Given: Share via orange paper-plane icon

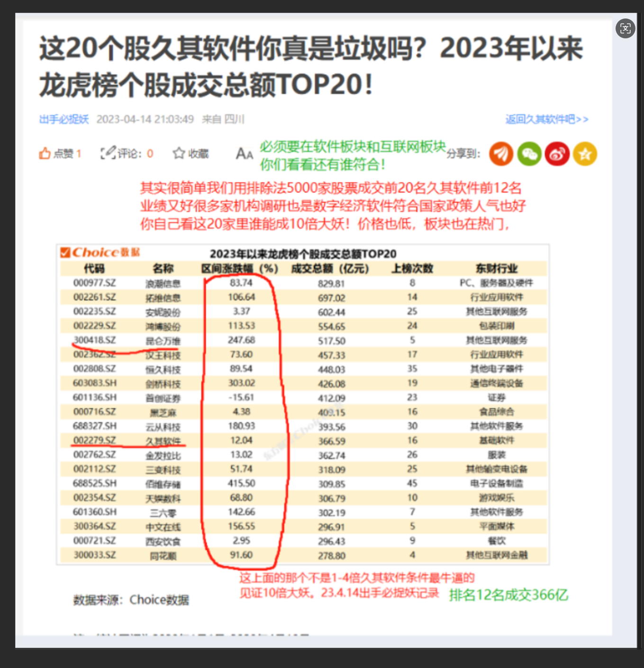Looking at the screenshot, I should 501,154.
